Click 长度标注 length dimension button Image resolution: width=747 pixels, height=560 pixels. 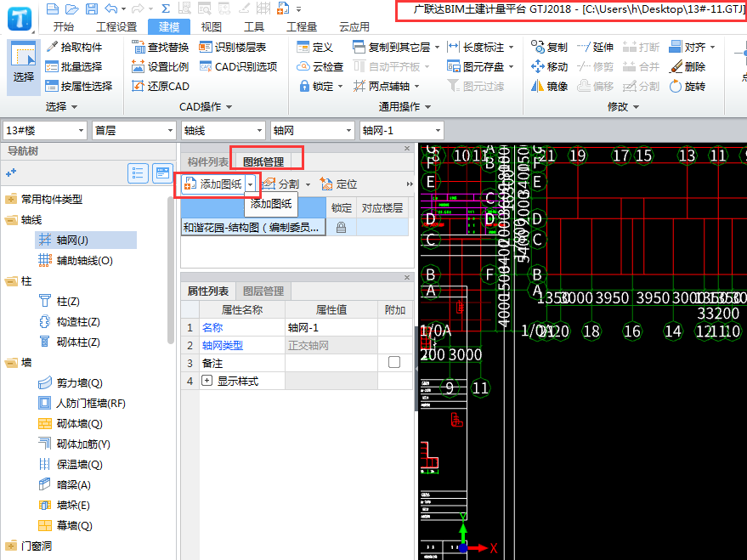click(x=477, y=47)
